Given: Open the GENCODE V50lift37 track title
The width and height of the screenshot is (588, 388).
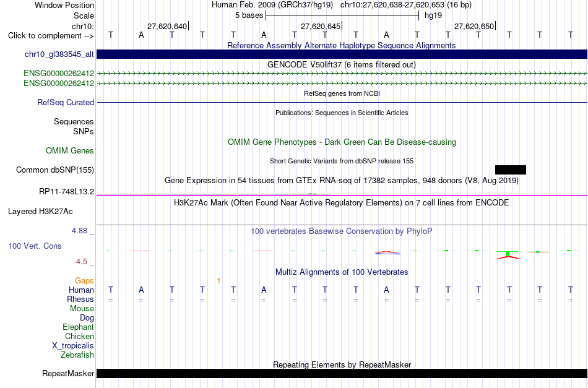Looking at the screenshot, I should coord(341,64).
